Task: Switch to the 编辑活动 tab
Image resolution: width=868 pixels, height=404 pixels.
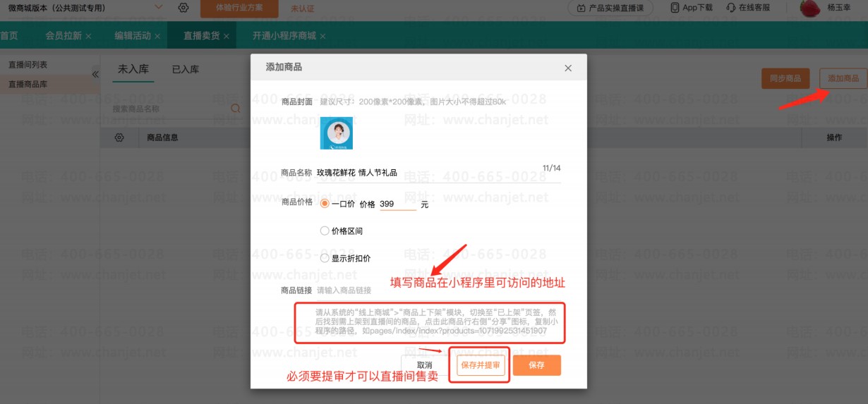Action: (133, 35)
